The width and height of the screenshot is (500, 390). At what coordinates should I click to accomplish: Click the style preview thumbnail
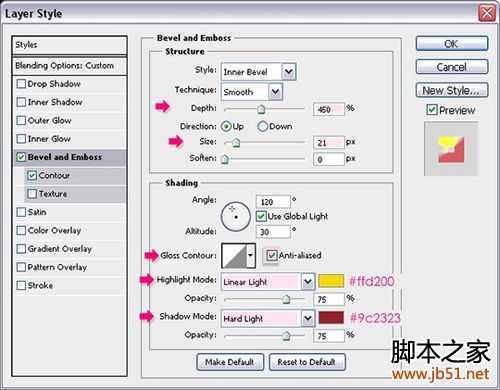451,149
